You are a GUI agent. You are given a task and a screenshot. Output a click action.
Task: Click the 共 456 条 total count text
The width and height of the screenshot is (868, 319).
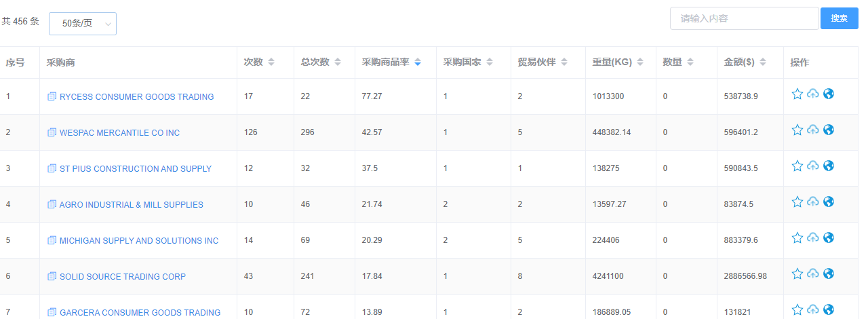[20, 22]
